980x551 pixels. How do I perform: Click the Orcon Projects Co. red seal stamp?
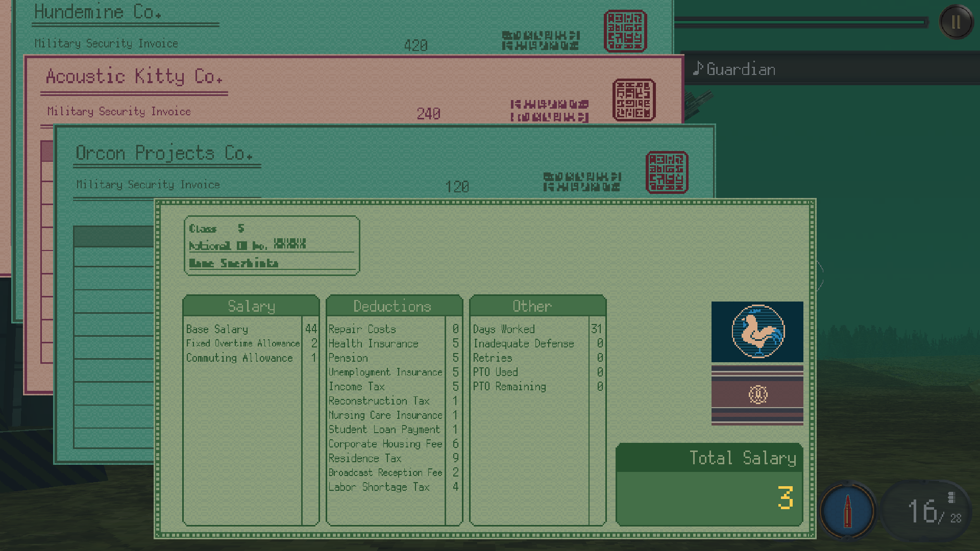667,172
